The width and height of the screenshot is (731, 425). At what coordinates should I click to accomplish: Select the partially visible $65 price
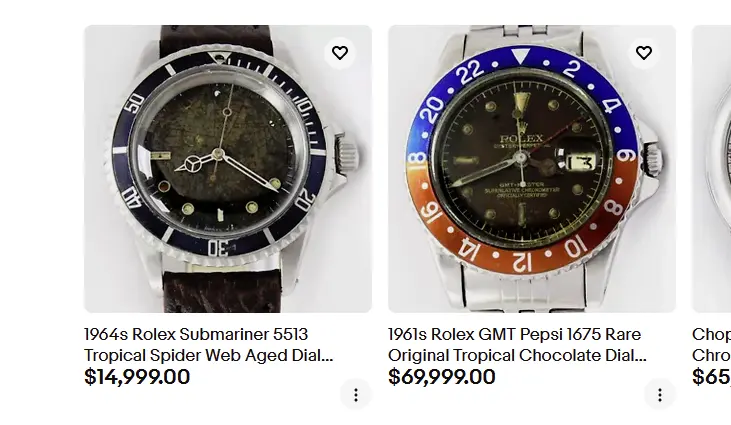point(711,377)
